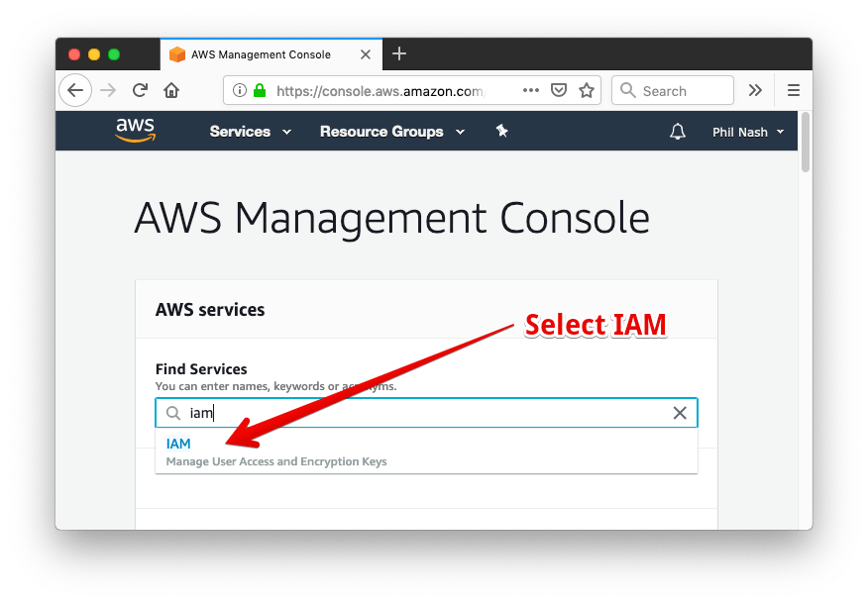The image size is (868, 603).
Task: Clear the Find Services search with X
Action: pos(680,413)
